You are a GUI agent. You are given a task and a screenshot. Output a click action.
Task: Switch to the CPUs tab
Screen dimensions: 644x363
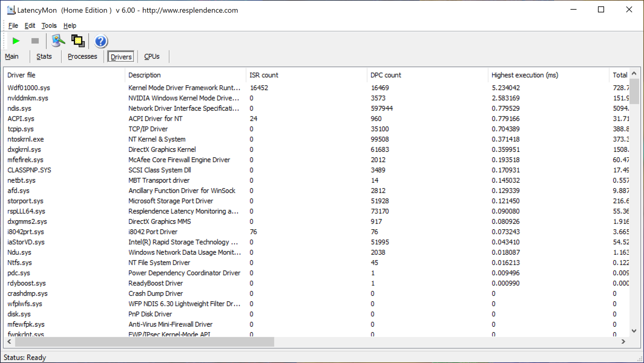pos(152,56)
